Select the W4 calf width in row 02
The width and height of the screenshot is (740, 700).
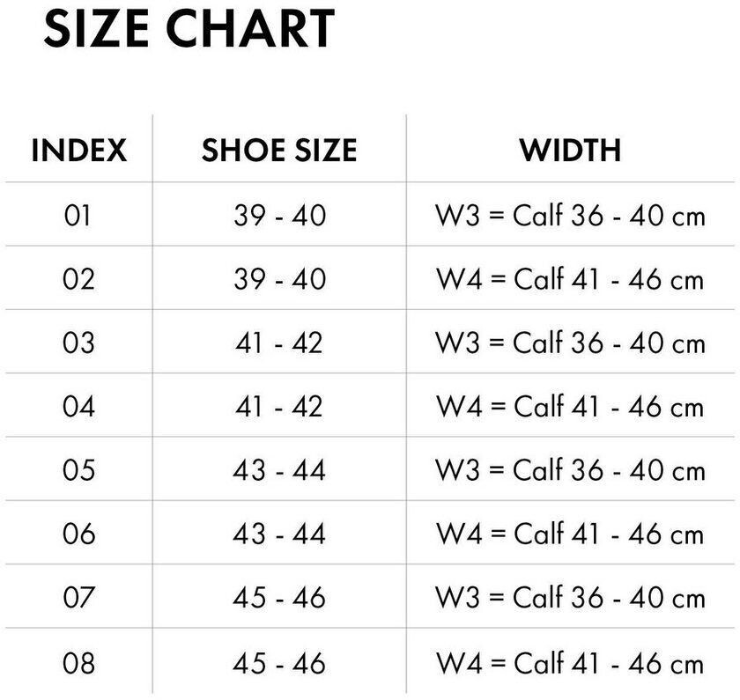click(570, 278)
